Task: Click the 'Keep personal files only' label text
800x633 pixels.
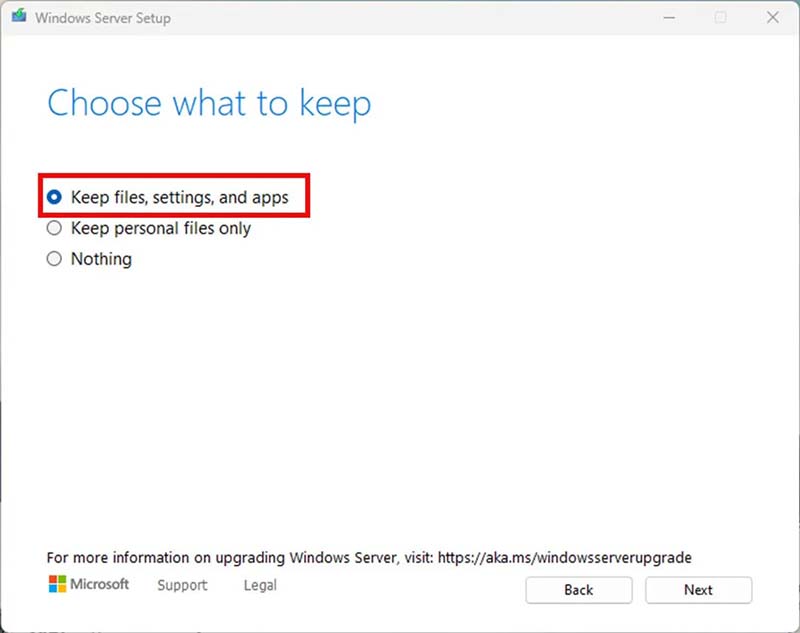Action: pos(161,229)
